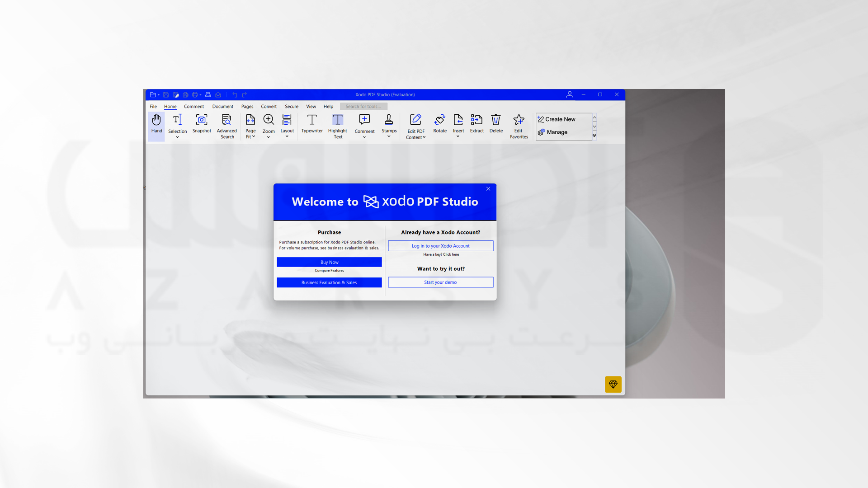Screen dimensions: 868x488
Task: Click the Insert pages icon
Action: [x=458, y=119]
